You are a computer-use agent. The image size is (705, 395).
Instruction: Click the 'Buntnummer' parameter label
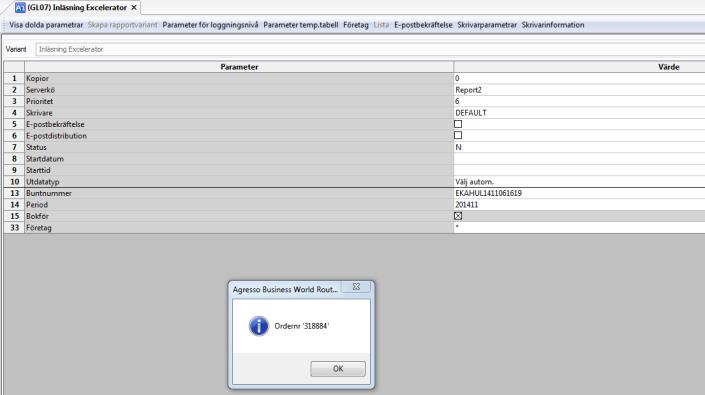point(49,193)
